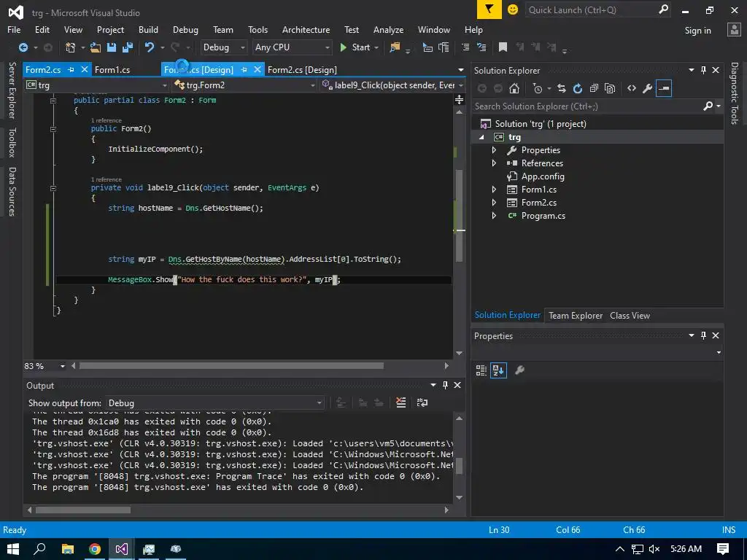
Task: Toggle Show All Files in Solution Explorer
Action: [610, 88]
